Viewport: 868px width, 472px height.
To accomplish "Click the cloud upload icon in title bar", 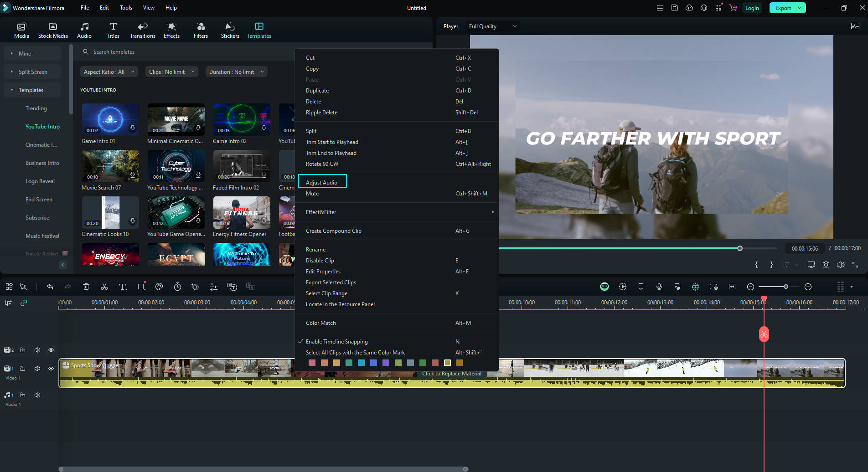I will (689, 8).
